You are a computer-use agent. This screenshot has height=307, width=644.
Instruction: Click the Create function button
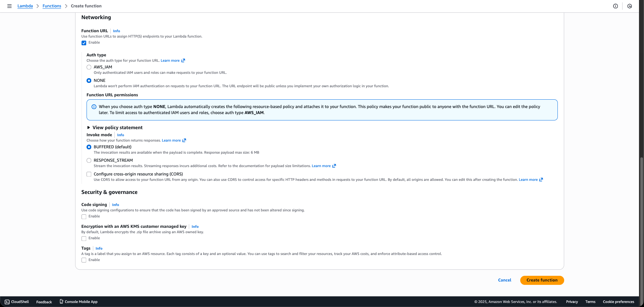[x=542, y=280]
